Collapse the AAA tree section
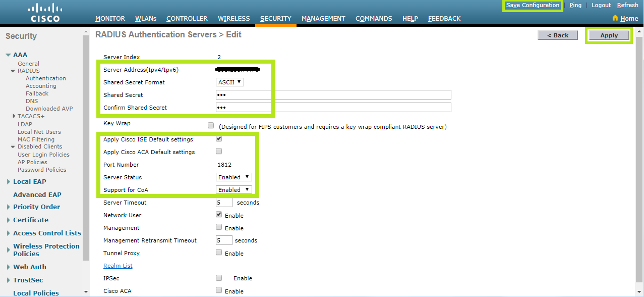The width and height of the screenshot is (644, 297). [9, 55]
